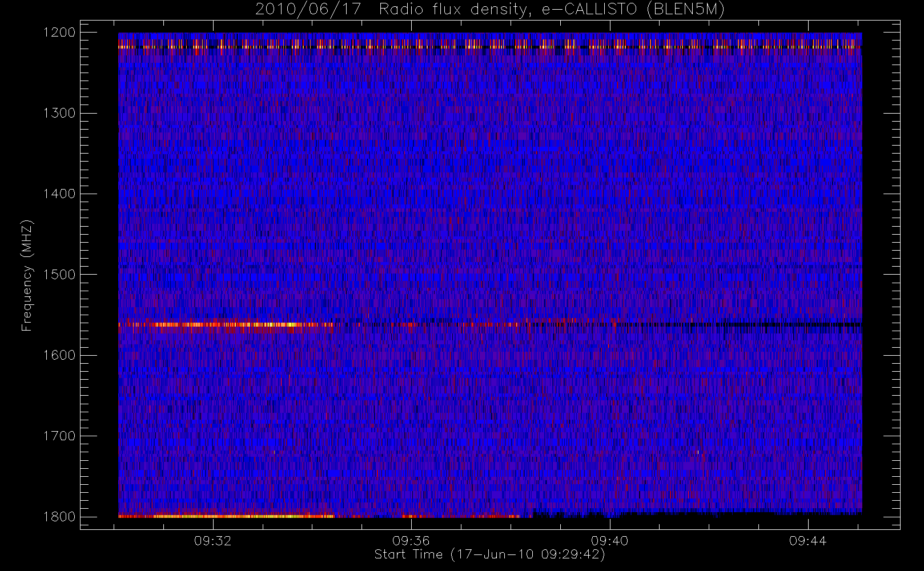Click the dotted interference line near 1215 MHz
Image resolution: width=924 pixels, height=571 pixels.
[x=490, y=47]
